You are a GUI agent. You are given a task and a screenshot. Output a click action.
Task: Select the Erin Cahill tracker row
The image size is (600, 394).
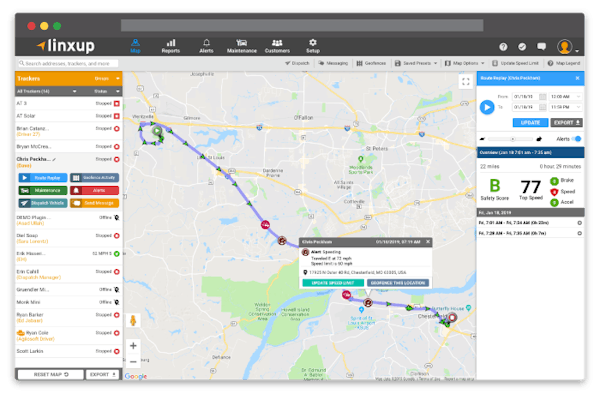[x=68, y=274]
